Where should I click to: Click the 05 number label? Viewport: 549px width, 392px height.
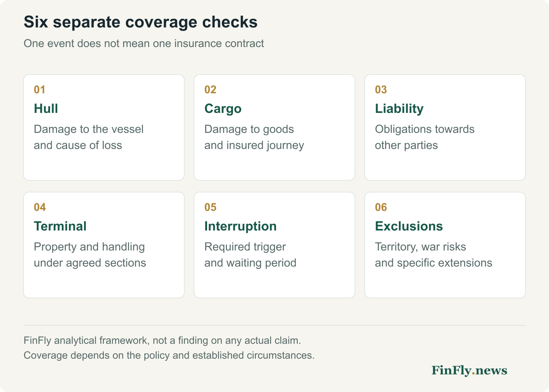point(210,207)
